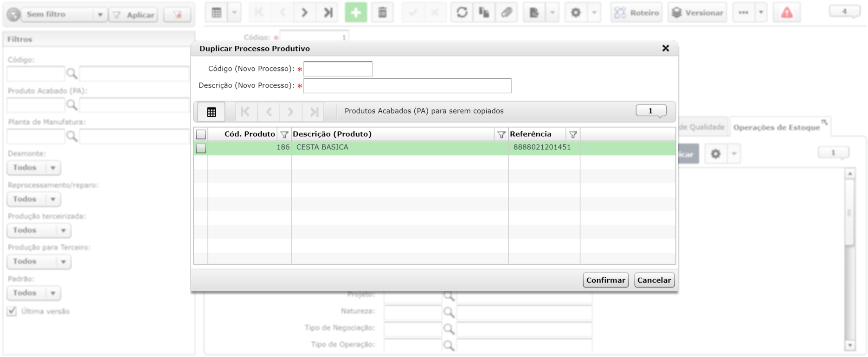Go to first record in dialog grid
The width and height of the screenshot is (868, 357).
click(245, 112)
